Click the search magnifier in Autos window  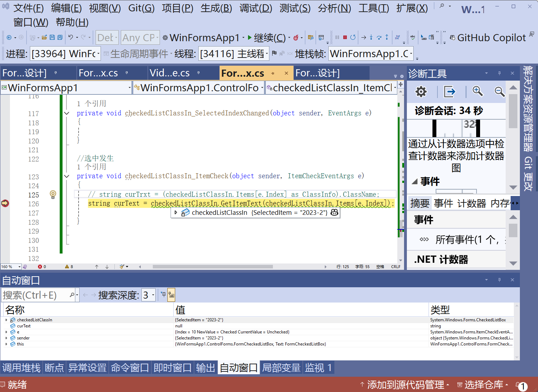72,295
